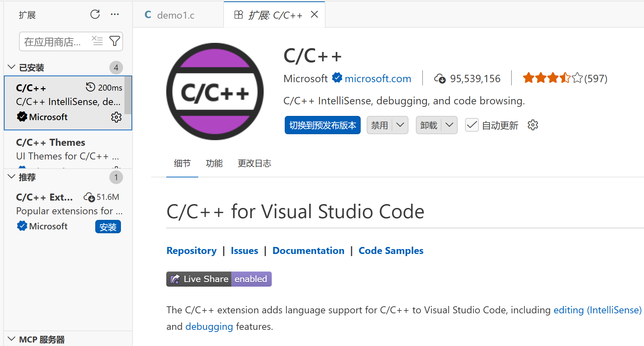Select the C/C++ Extension Pack entry

tap(68, 211)
